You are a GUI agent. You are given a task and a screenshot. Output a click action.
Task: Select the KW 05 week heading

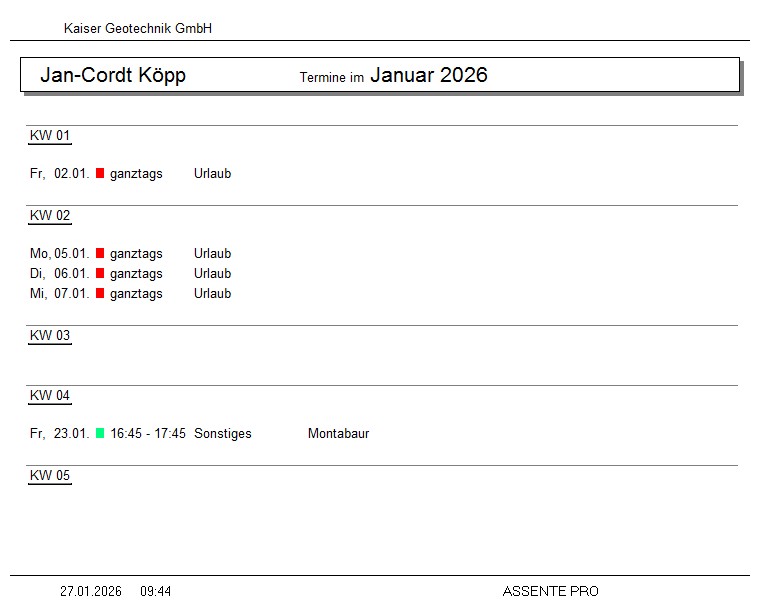tap(50, 476)
